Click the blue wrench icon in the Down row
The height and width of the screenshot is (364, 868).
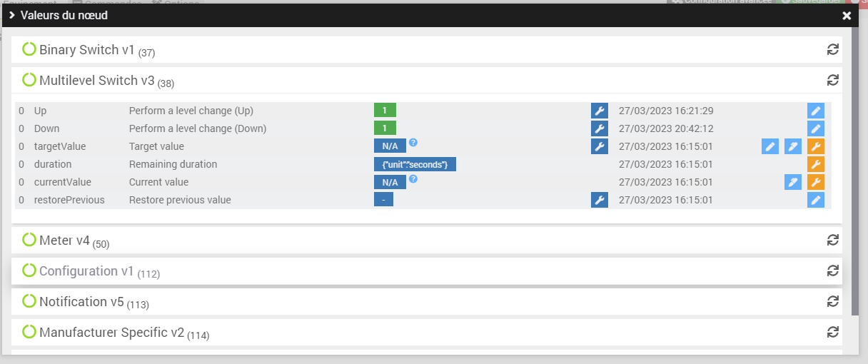tap(599, 128)
